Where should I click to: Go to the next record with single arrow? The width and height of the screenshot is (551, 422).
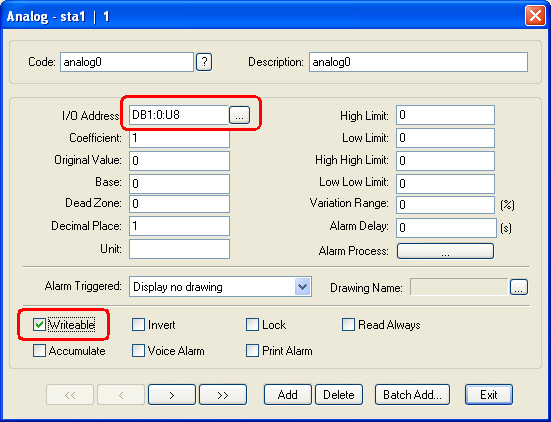[x=172, y=395]
